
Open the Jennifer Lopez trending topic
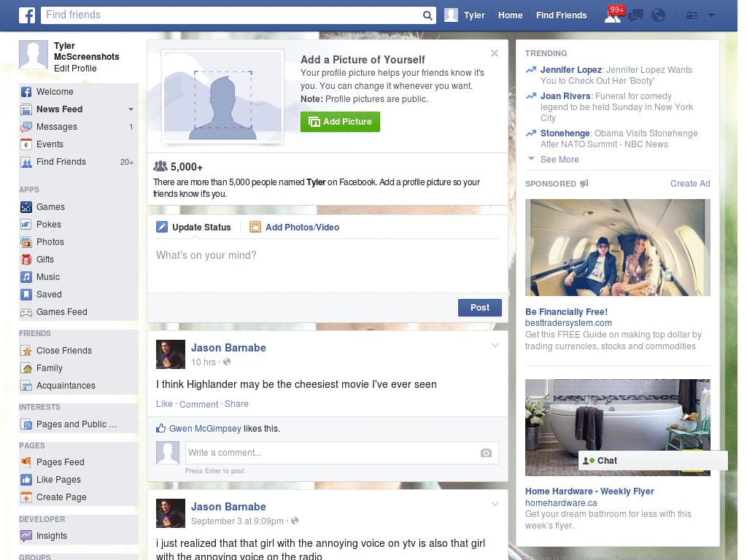570,70
